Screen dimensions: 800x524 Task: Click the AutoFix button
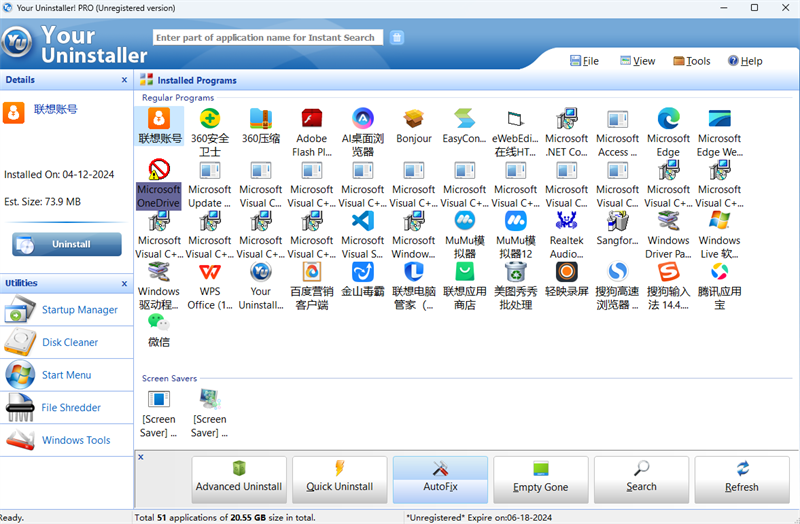pos(440,479)
